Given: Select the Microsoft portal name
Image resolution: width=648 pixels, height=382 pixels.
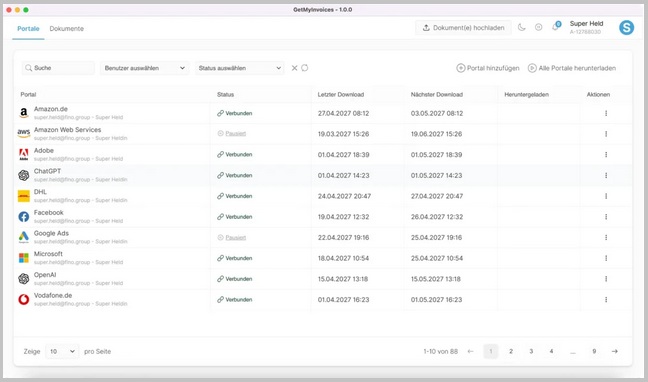Looking at the screenshot, I should 48,254.
